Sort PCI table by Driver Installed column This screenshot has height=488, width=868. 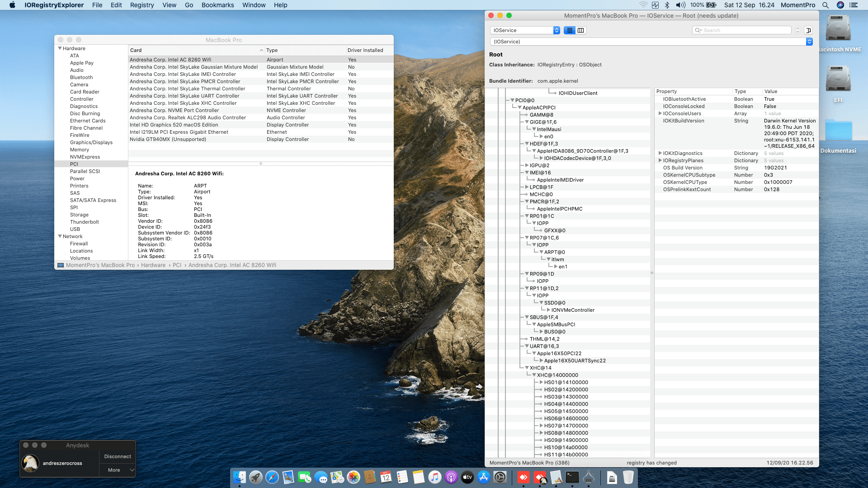(x=369, y=50)
